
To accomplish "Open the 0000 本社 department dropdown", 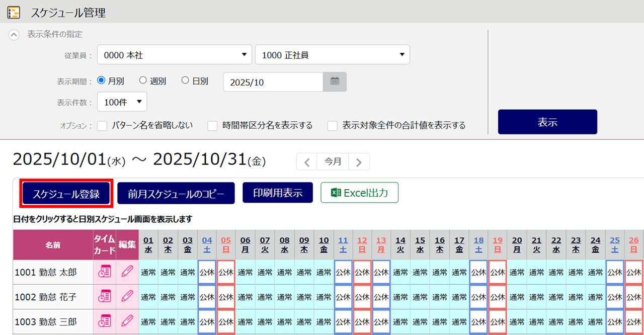I will coord(174,55).
